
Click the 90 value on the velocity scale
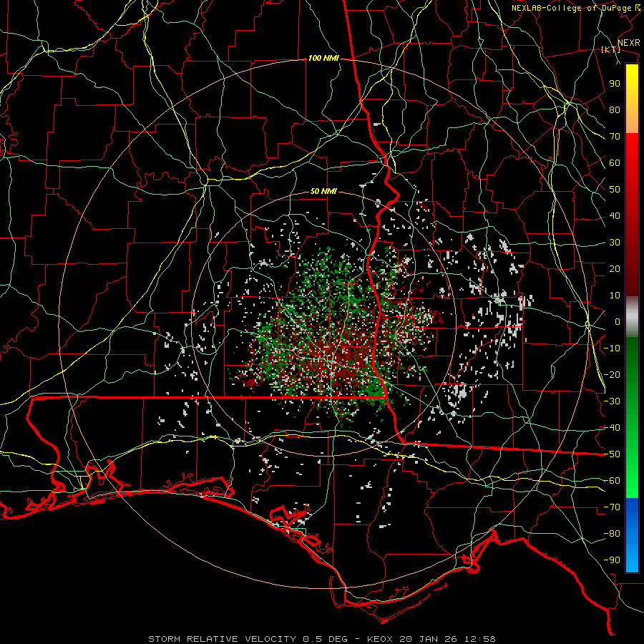pos(615,84)
